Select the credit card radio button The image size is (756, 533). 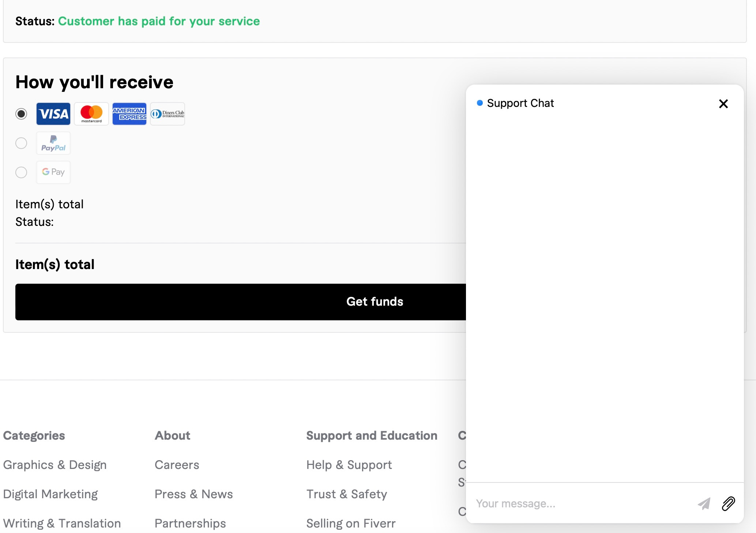point(21,114)
